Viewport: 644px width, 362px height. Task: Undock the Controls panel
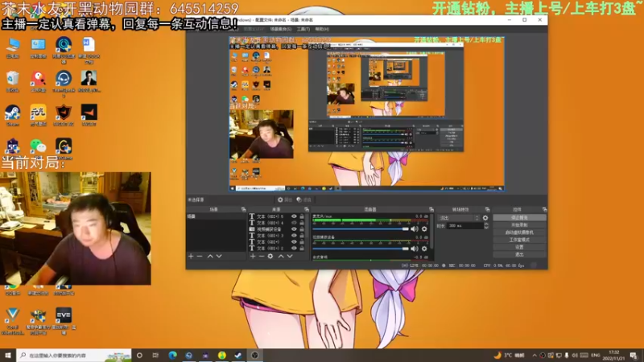[545, 210]
